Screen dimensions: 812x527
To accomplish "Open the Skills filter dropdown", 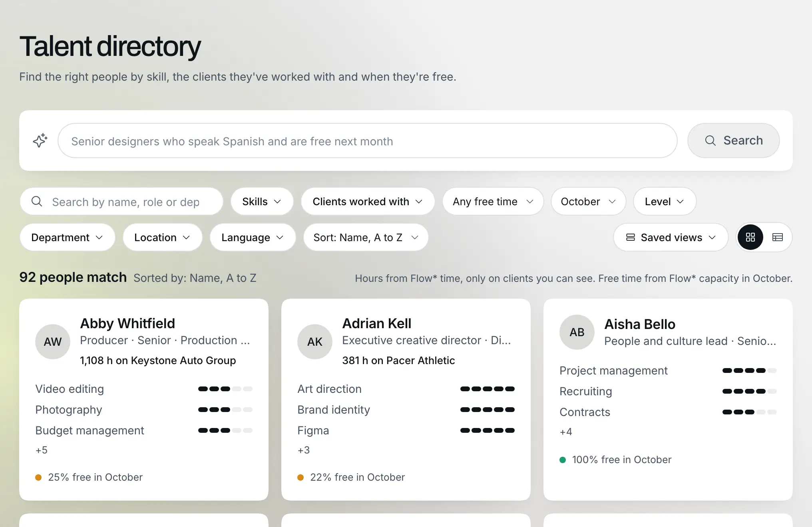I will 262,201.
